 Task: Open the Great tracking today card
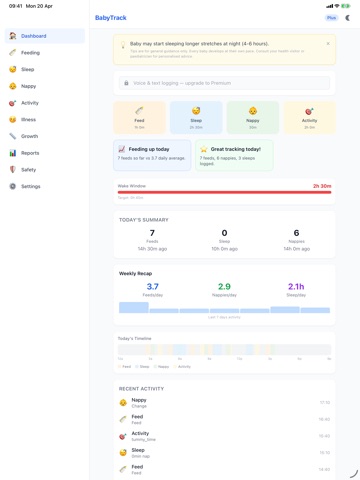234,155
